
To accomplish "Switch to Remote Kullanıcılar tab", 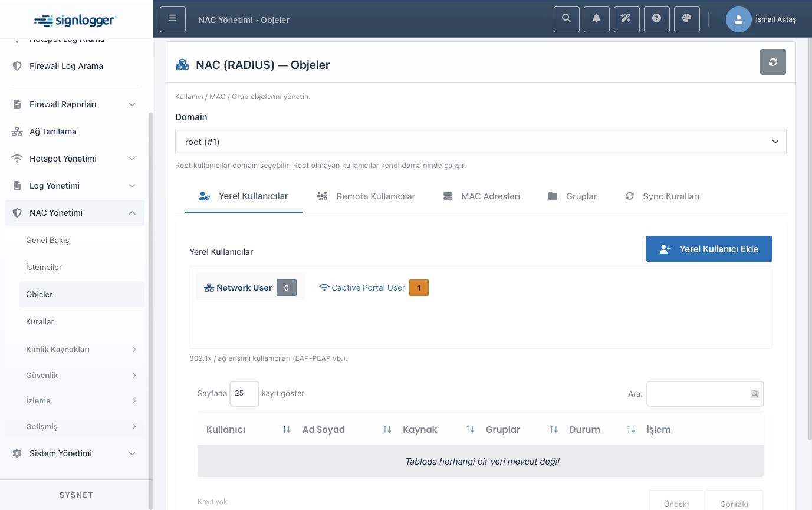I will pyautogui.click(x=366, y=196).
